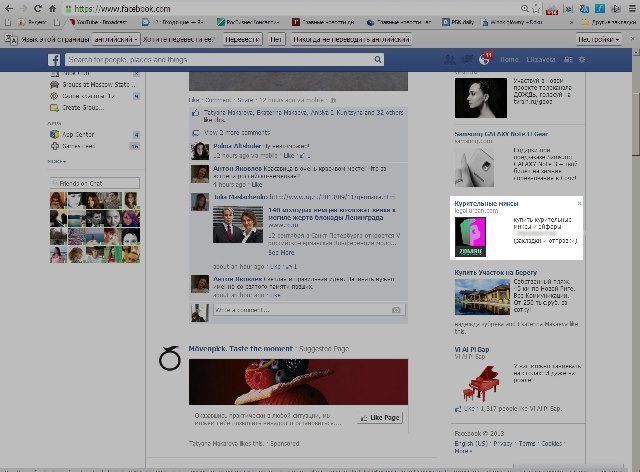The width and height of the screenshot is (640, 472).
Task: Bookmark this page with the star icon
Action: click(x=536, y=8)
